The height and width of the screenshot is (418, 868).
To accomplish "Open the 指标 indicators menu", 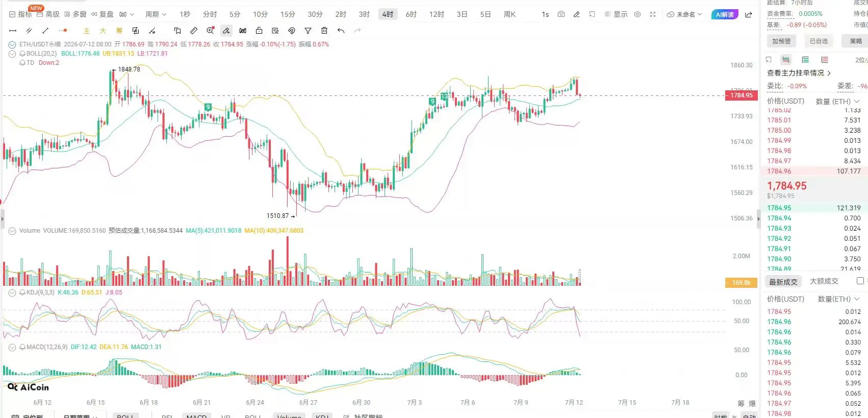I will [x=20, y=14].
